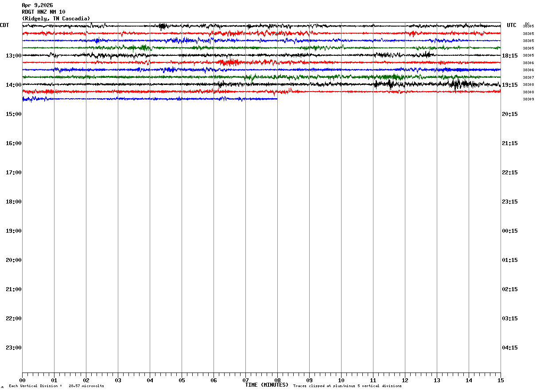Click the 20:00 CDT row label

[14, 260]
